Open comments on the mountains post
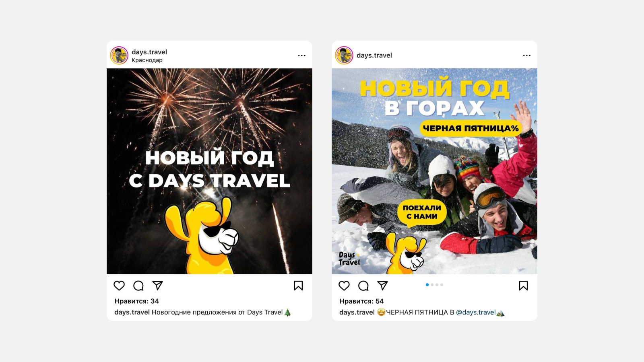644x362 pixels. tap(363, 286)
